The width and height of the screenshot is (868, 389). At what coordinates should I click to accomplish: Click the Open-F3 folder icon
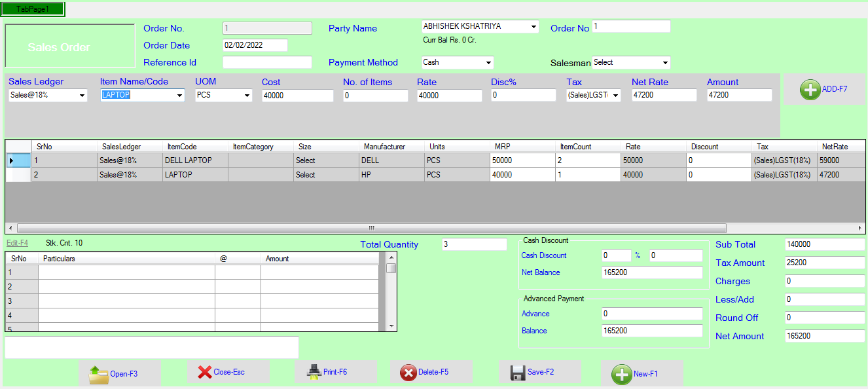pyautogui.click(x=99, y=374)
